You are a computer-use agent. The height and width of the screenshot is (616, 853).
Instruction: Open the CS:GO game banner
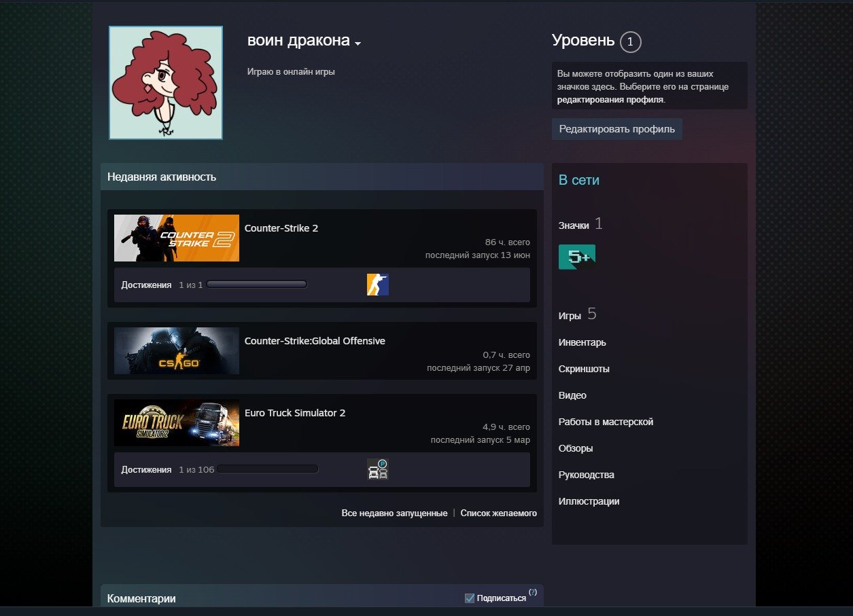point(177,350)
